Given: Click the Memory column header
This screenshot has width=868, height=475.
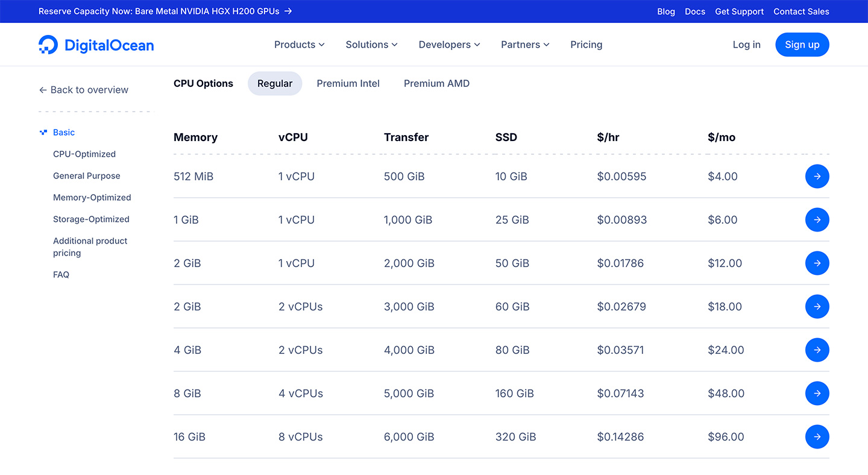Looking at the screenshot, I should click(195, 137).
